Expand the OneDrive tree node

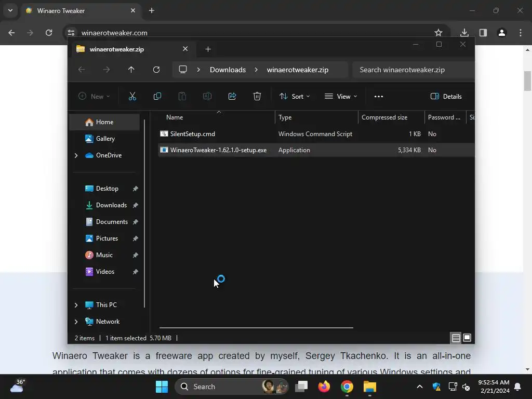point(76,155)
